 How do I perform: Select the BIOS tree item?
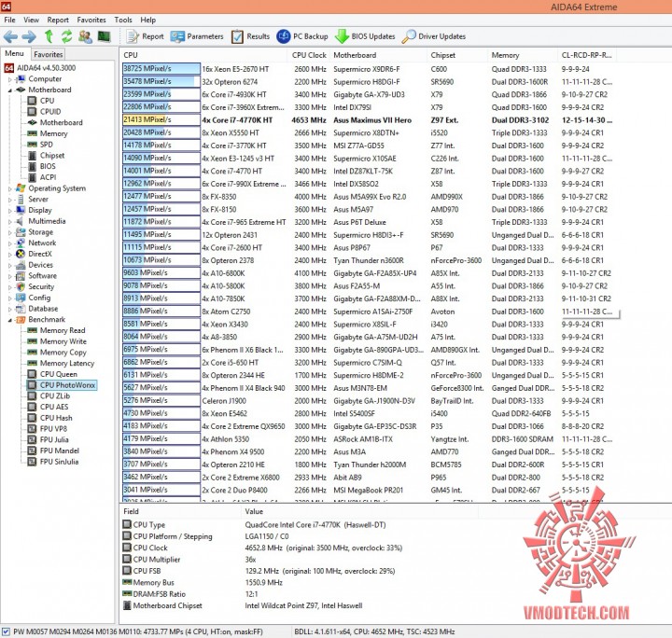coord(42,166)
